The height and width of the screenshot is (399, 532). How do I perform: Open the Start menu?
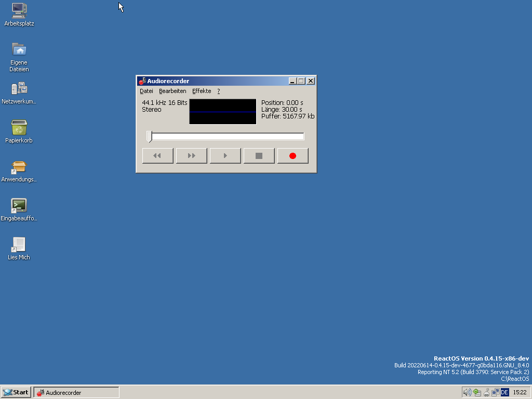pos(16,392)
